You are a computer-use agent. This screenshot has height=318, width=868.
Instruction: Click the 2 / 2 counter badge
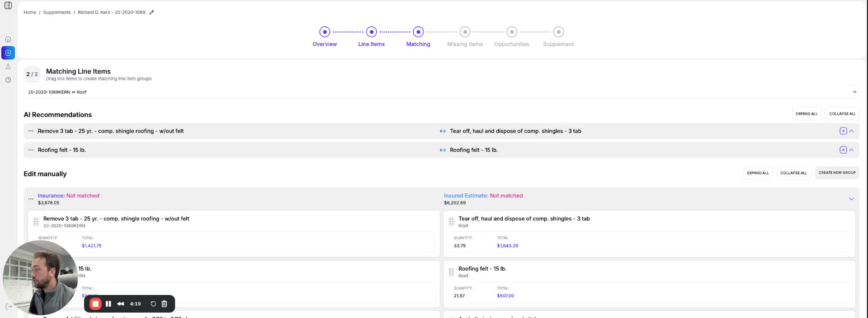click(32, 74)
